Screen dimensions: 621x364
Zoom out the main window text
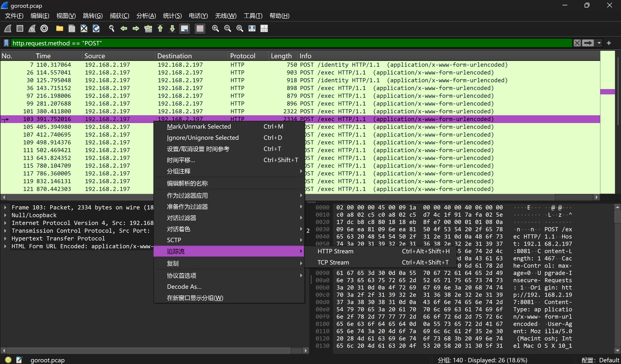(x=227, y=29)
